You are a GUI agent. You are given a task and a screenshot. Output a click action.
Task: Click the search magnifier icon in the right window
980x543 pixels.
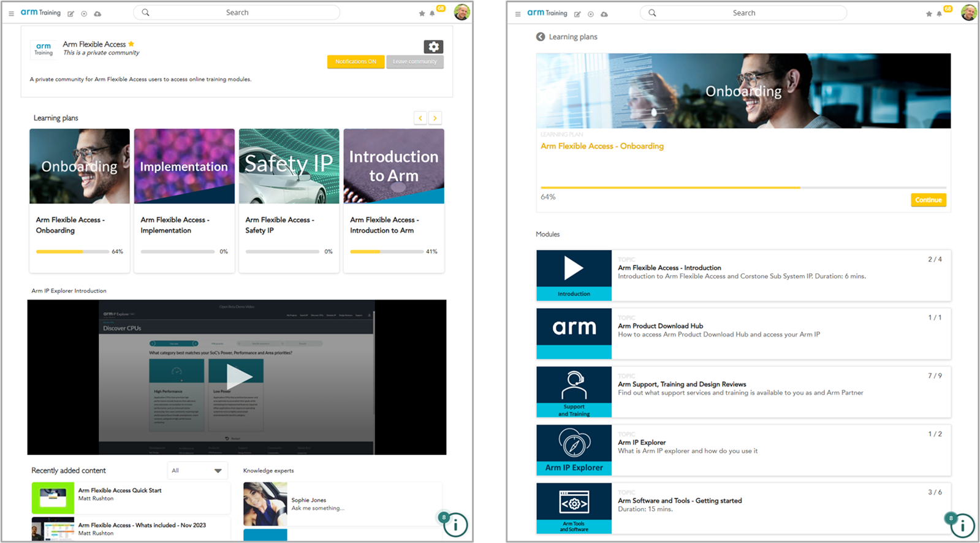[x=652, y=13]
